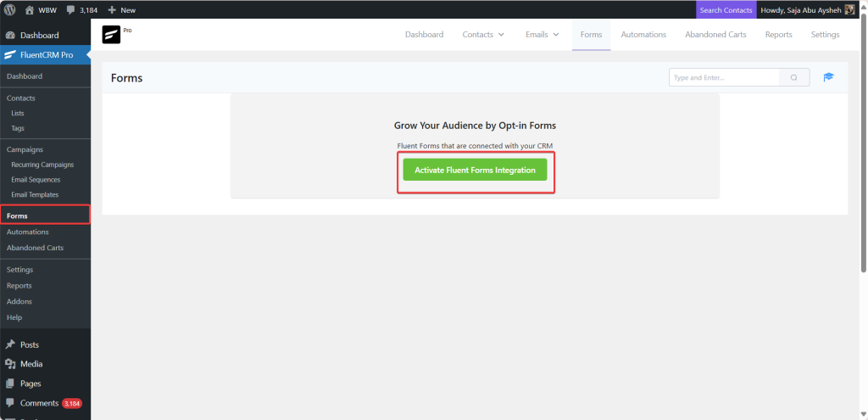The width and height of the screenshot is (868, 420).
Task: Open the Abandoned Carts tab in header
Action: pos(715,34)
